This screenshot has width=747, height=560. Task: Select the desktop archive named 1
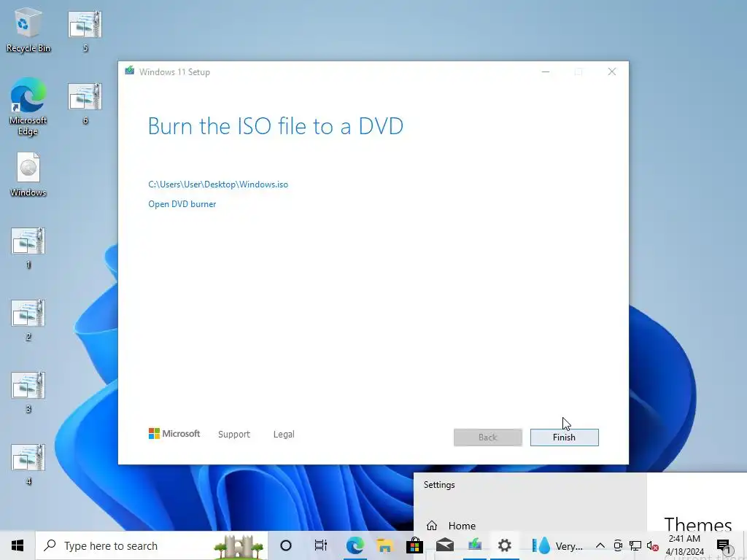28,248
